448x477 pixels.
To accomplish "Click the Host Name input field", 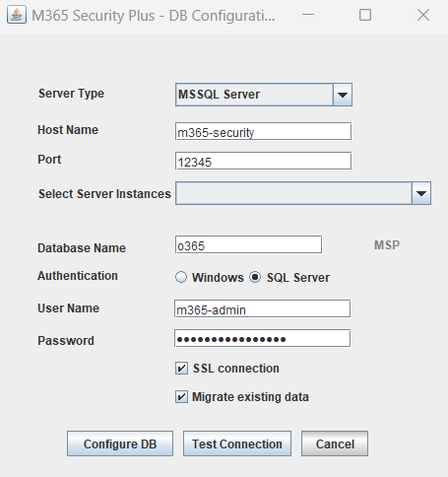I will pos(263,131).
